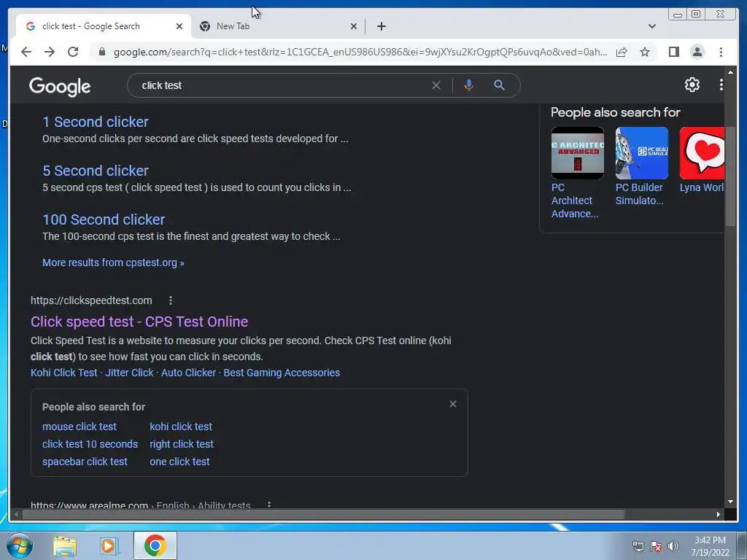The image size is (747, 560).
Task: Open the volume speaker tray icon
Action: pyautogui.click(x=673, y=546)
